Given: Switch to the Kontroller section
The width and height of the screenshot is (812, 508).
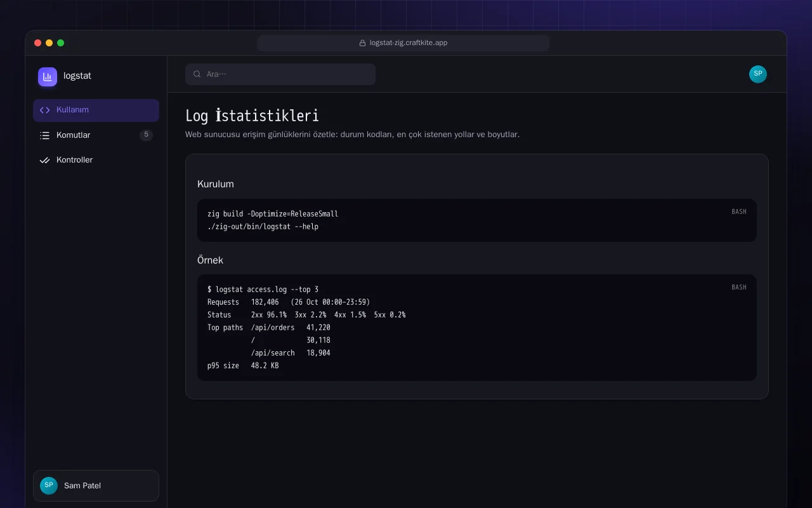Looking at the screenshot, I should pos(96,160).
